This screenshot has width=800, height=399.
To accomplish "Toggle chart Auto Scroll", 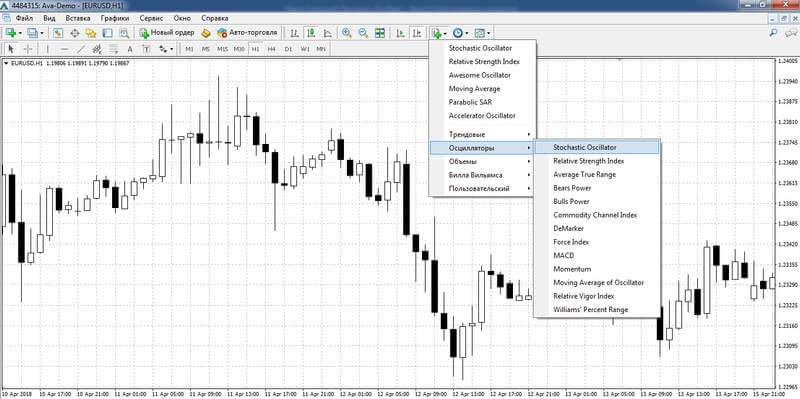I will click(401, 33).
